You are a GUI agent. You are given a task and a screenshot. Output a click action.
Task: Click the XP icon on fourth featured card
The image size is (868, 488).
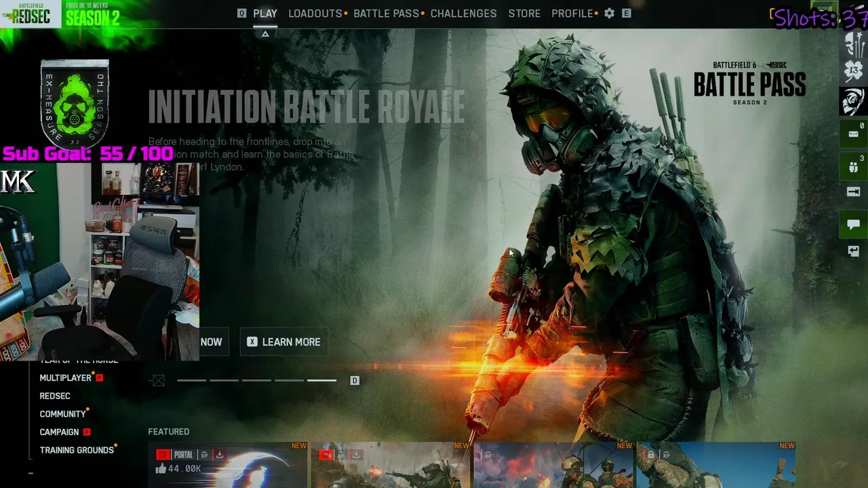[x=666, y=455]
